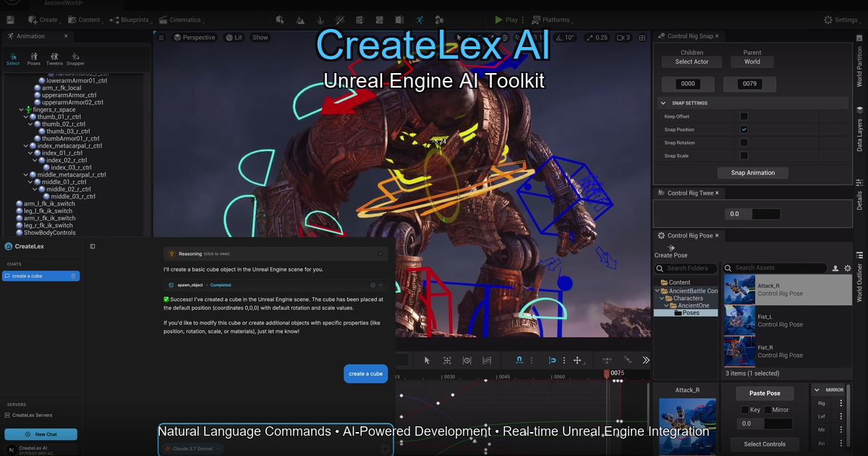Viewport: 868px width, 456px height.
Task: Enable the Snap Rotation checkbox
Action: (x=744, y=142)
